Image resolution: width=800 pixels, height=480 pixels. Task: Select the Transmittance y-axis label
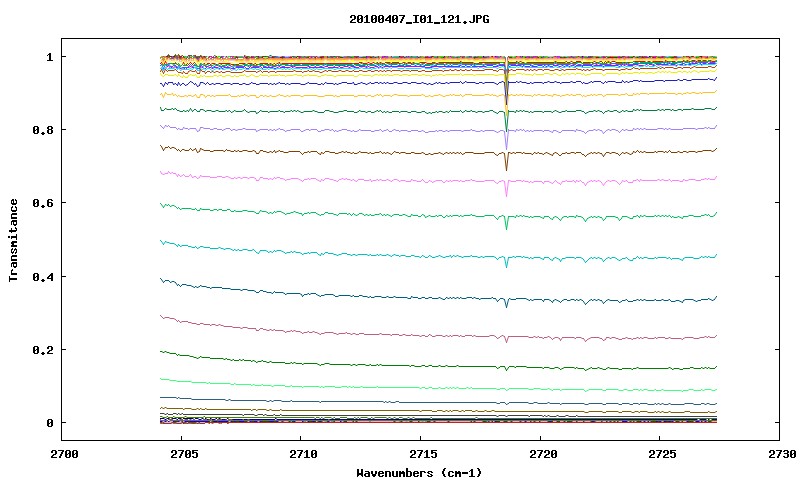coord(14,240)
